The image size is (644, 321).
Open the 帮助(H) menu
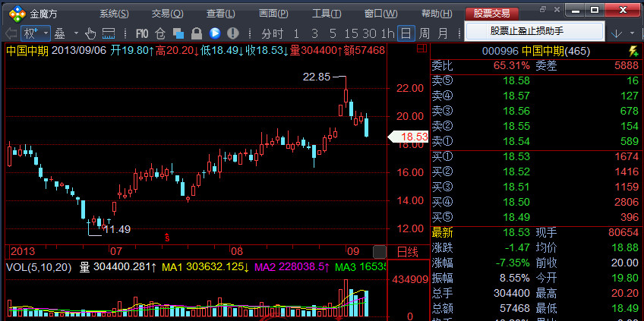pyautogui.click(x=437, y=14)
